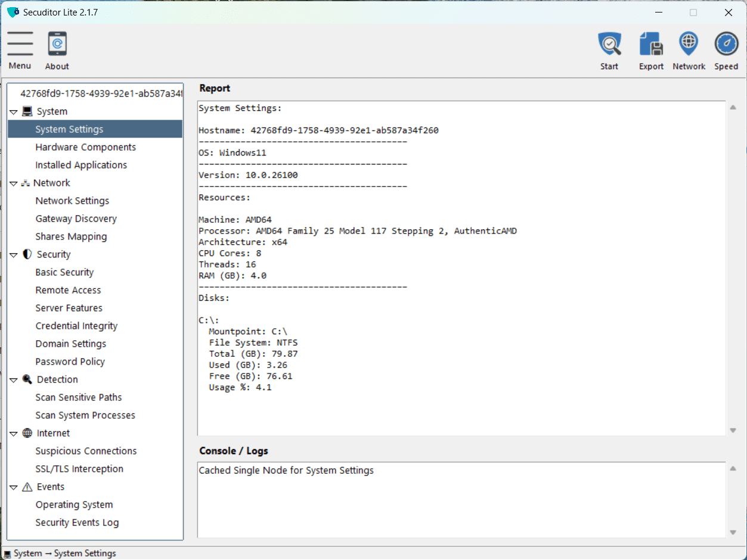Launch the Speed gauge icon
Screen dimensions: 747x560
(x=726, y=43)
